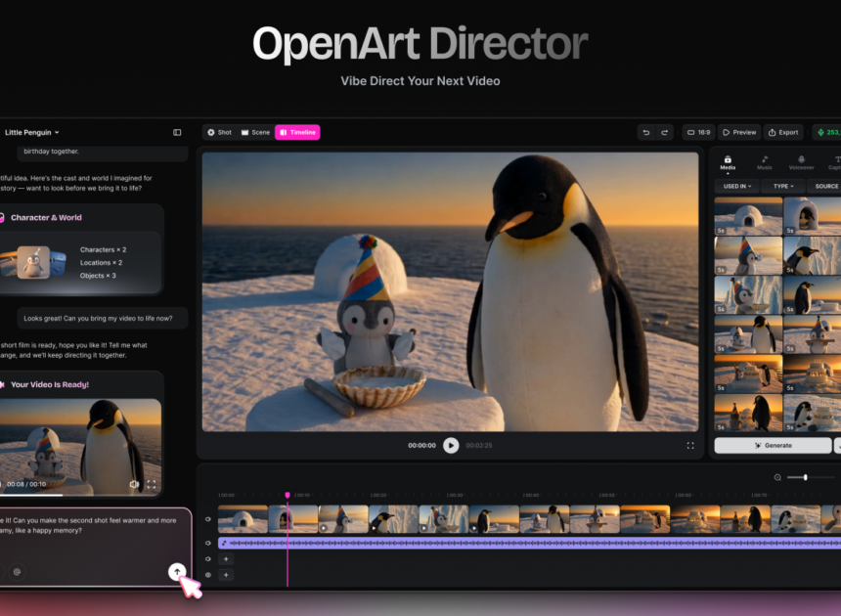Click the 'Characters × 2' text
Screen dimensions: 841x616
[x=103, y=250]
